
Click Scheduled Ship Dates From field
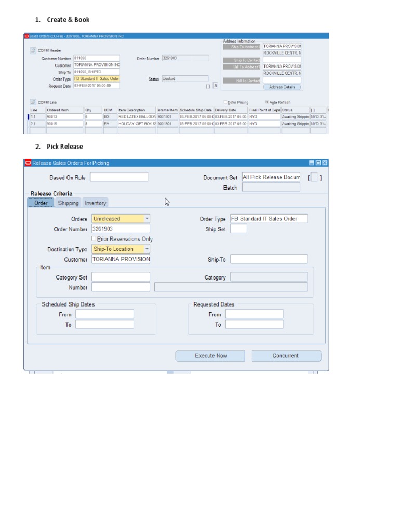[105, 314]
